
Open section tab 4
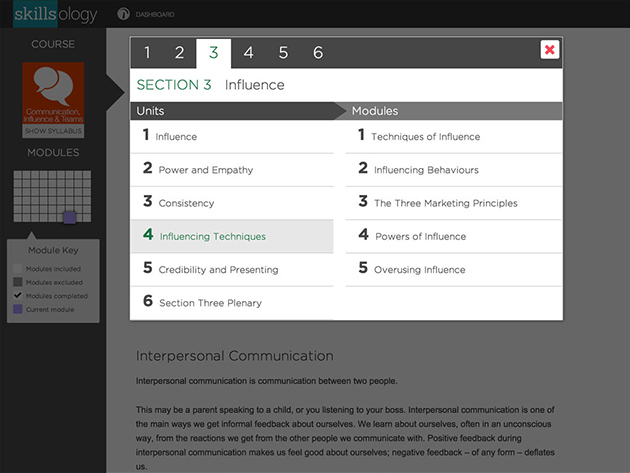tap(248, 53)
